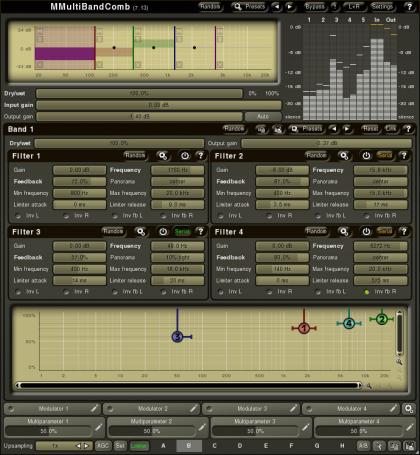Open Filter 1 presets magnifier icon
The image size is (420, 455).
click(x=163, y=156)
